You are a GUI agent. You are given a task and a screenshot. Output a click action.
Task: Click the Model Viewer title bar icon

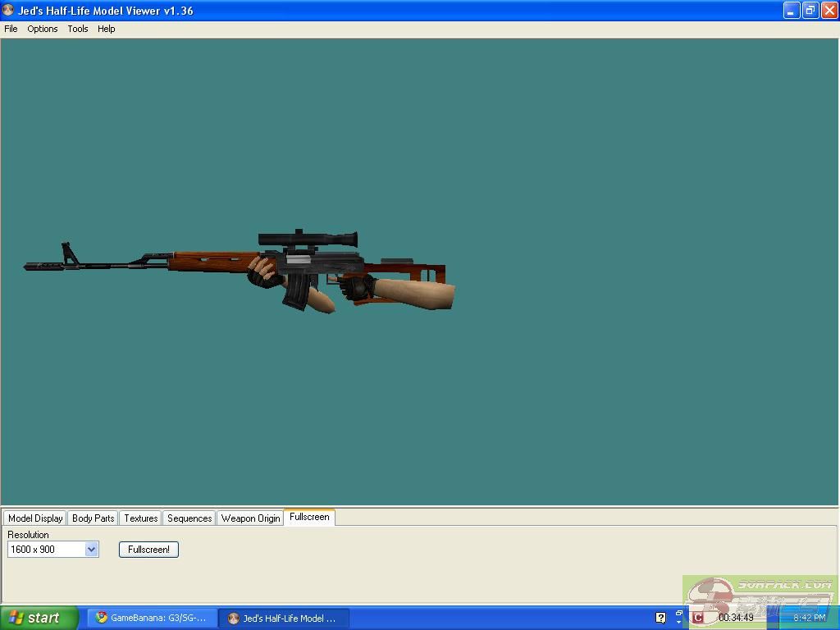coord(8,10)
